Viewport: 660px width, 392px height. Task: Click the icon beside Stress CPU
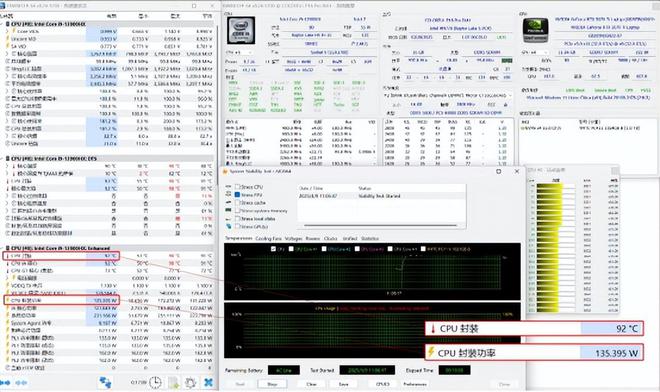[229, 187]
